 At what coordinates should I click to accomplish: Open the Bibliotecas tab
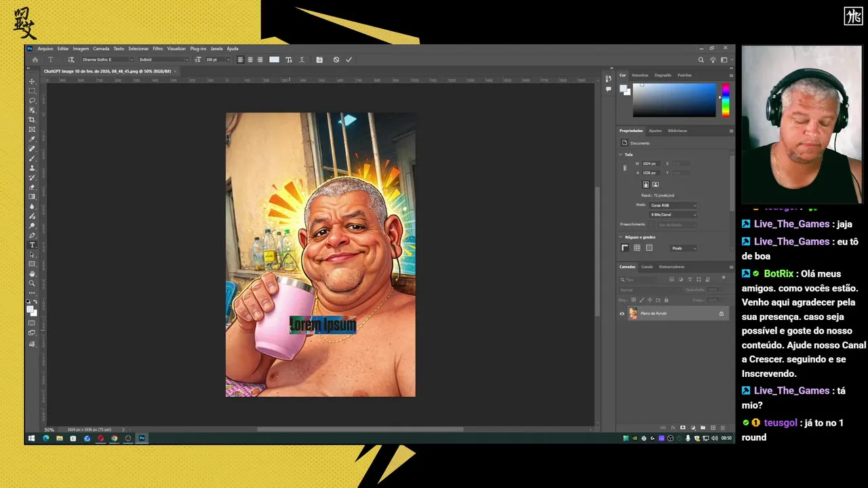(677, 131)
